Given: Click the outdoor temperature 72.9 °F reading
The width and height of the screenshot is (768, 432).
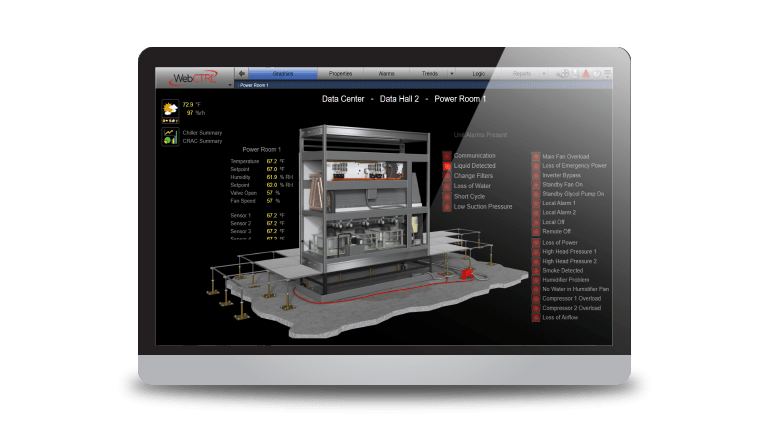Looking at the screenshot, I should (x=192, y=105).
